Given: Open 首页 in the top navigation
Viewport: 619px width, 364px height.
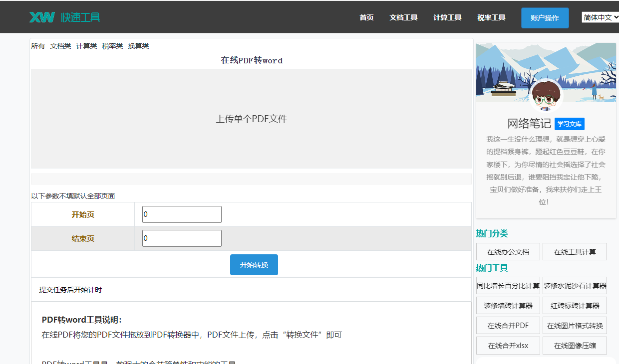Looking at the screenshot, I should [x=366, y=17].
